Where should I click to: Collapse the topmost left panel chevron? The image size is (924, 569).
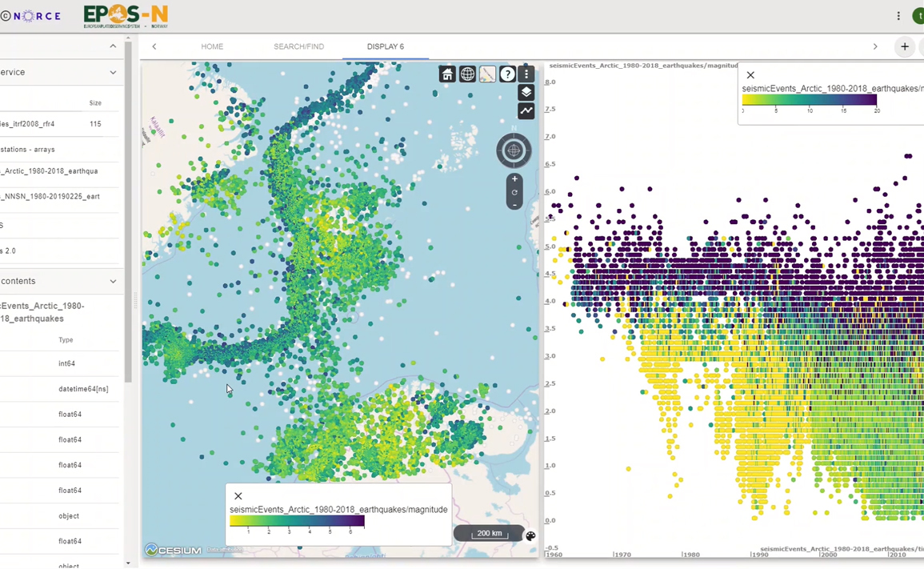click(x=113, y=46)
